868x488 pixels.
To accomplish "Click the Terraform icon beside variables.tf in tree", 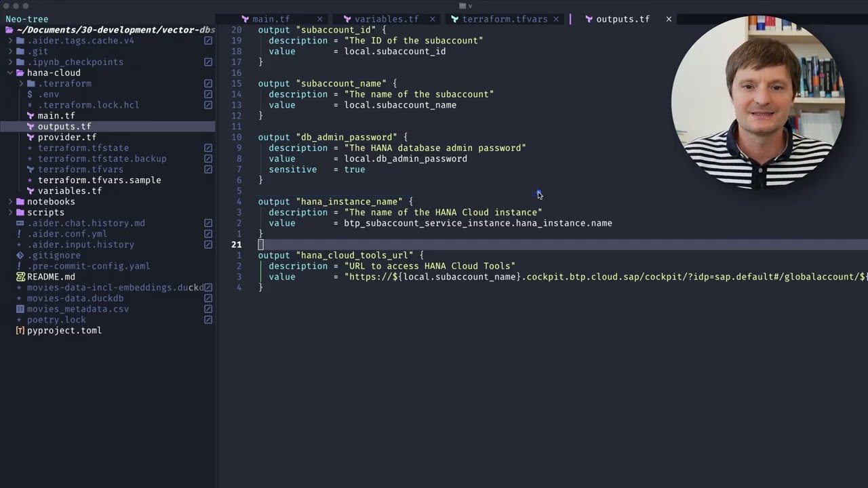I will click(31, 191).
